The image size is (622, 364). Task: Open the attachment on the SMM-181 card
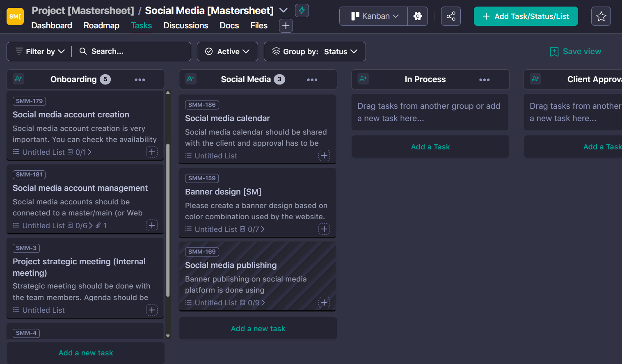(x=99, y=225)
